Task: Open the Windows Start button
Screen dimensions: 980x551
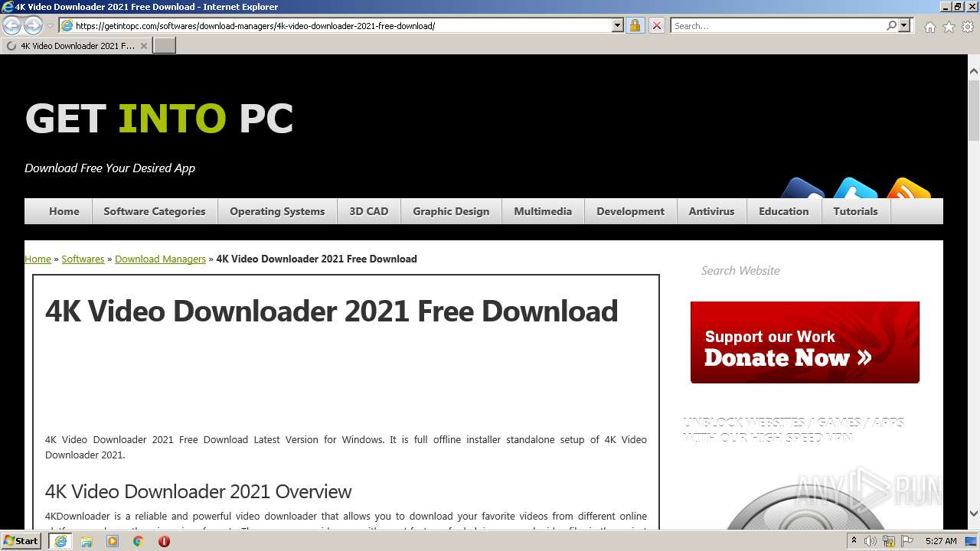Action: [x=21, y=540]
